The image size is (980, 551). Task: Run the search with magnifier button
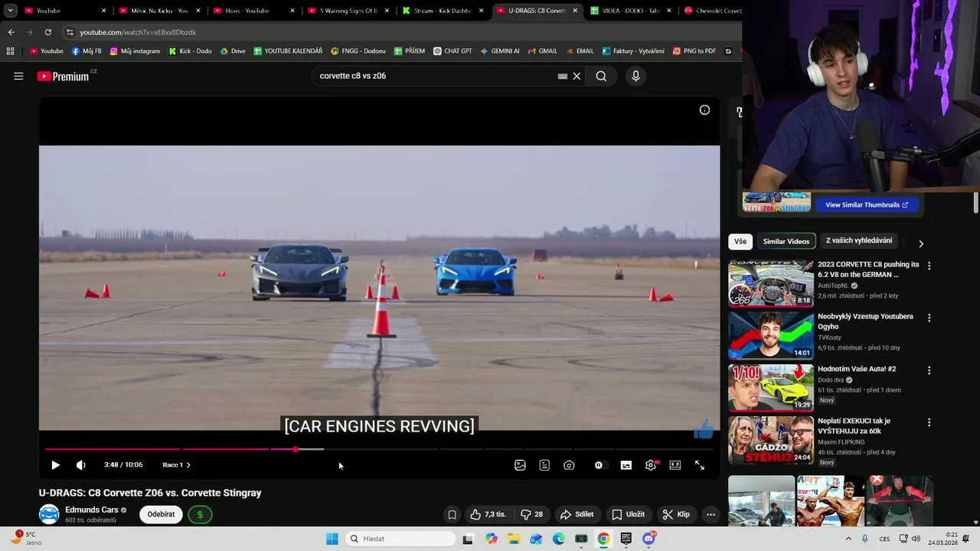pyautogui.click(x=601, y=76)
